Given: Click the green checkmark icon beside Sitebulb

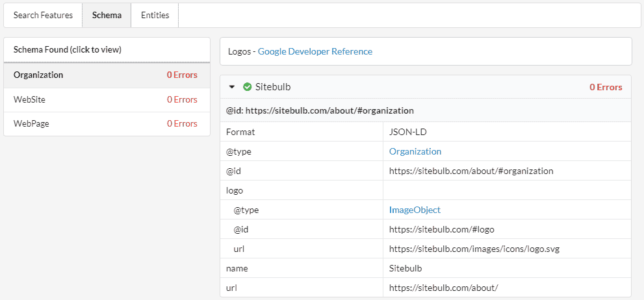Looking at the screenshot, I should pos(247,87).
